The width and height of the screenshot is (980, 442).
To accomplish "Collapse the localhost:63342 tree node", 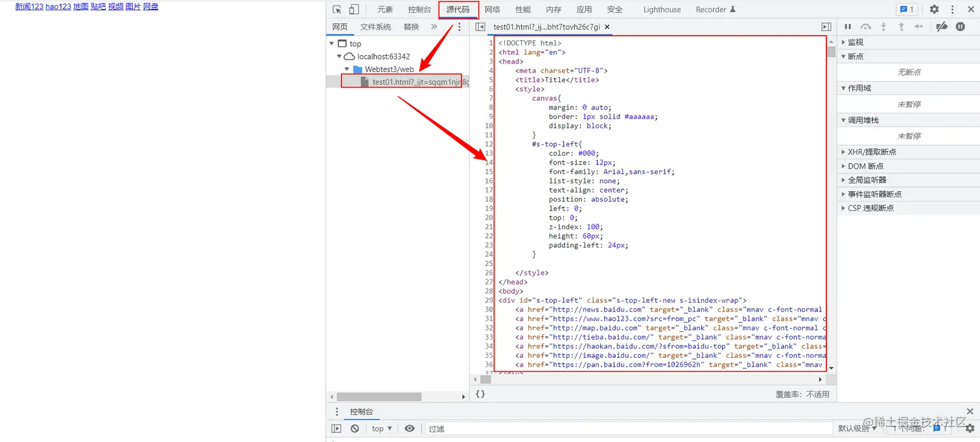I will pyautogui.click(x=339, y=56).
